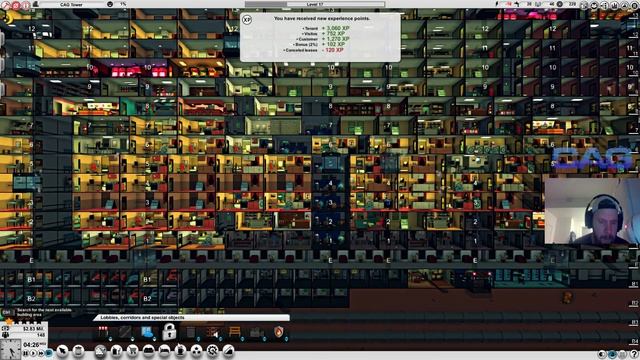Click the 'You have received new experience points' title
640x360 pixels.
pos(322,18)
